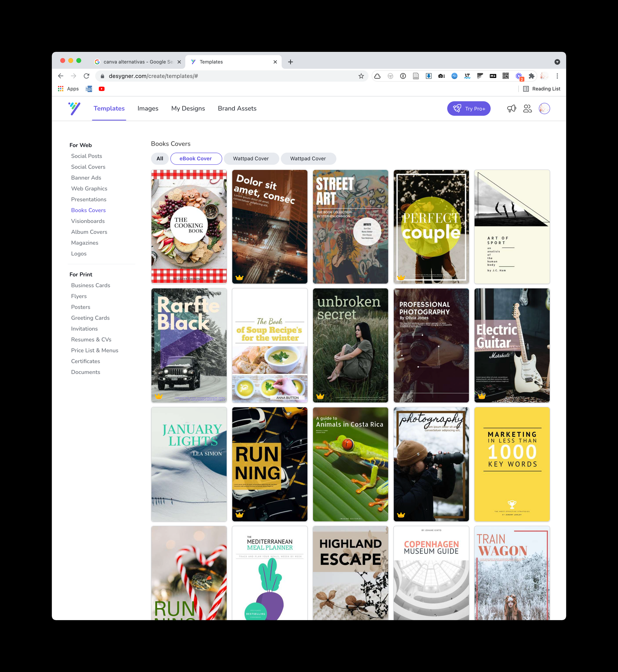Viewport: 618px width, 672px height.
Task: Open Chrome extensions puzzle icon
Action: point(531,76)
